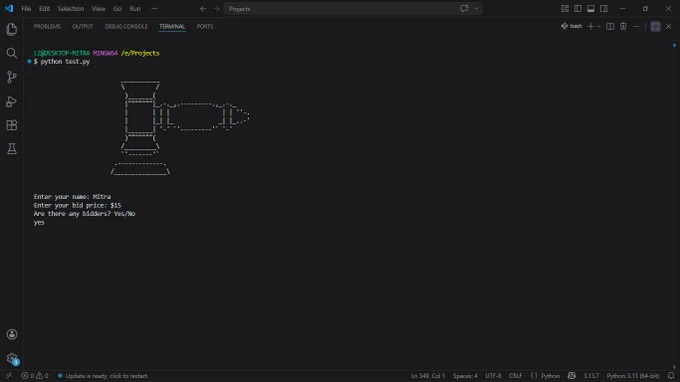The image size is (680, 382).
Task: Switch to the DEBUG CONSOLE tab
Action: 126,26
